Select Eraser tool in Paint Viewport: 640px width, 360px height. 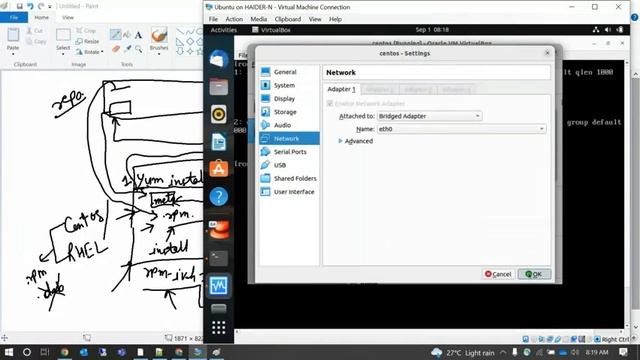[116, 49]
